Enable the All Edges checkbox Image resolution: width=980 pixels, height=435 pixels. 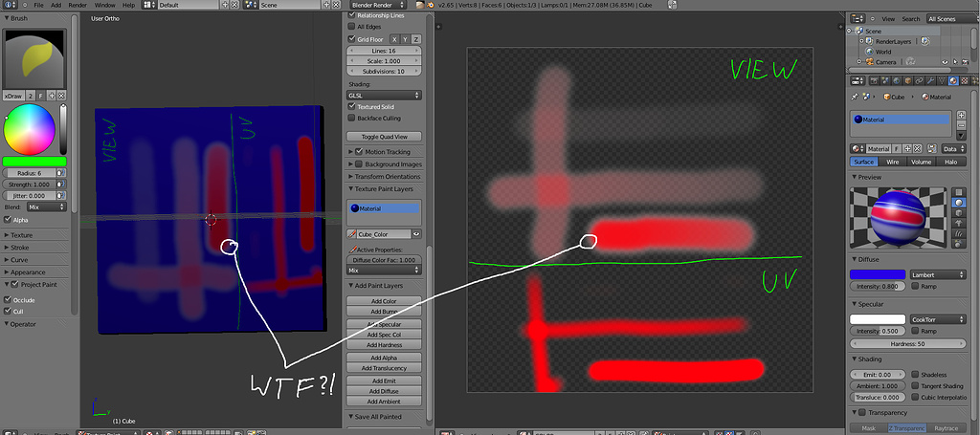coord(352,27)
